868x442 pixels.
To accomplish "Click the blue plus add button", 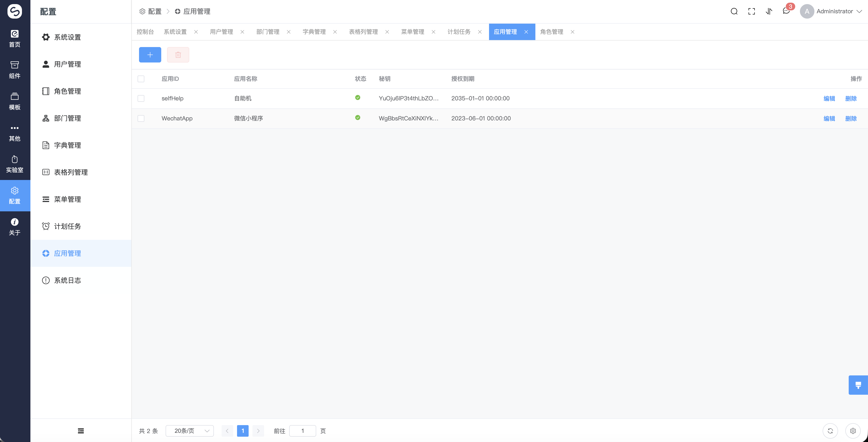I will coord(150,55).
